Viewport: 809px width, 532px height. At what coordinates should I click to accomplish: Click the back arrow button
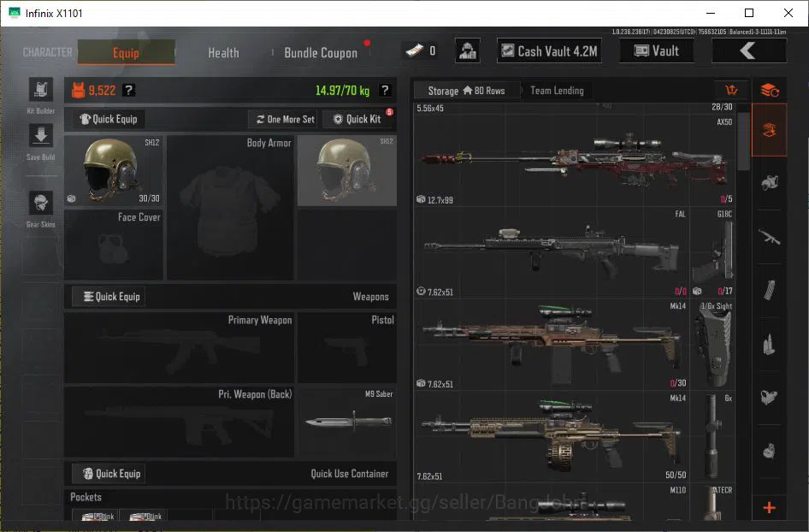[749, 50]
